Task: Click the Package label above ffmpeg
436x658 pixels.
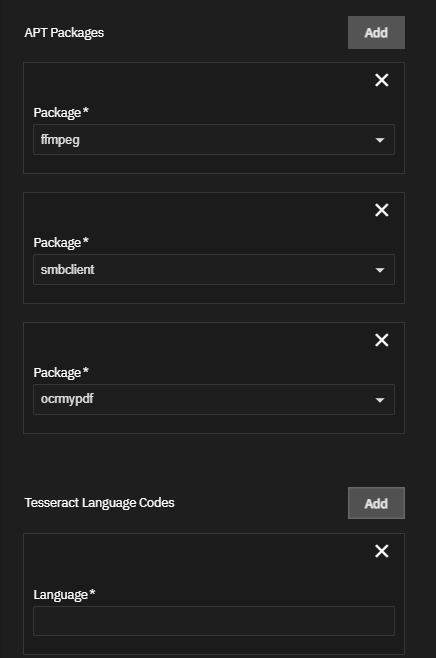Action: [61, 112]
